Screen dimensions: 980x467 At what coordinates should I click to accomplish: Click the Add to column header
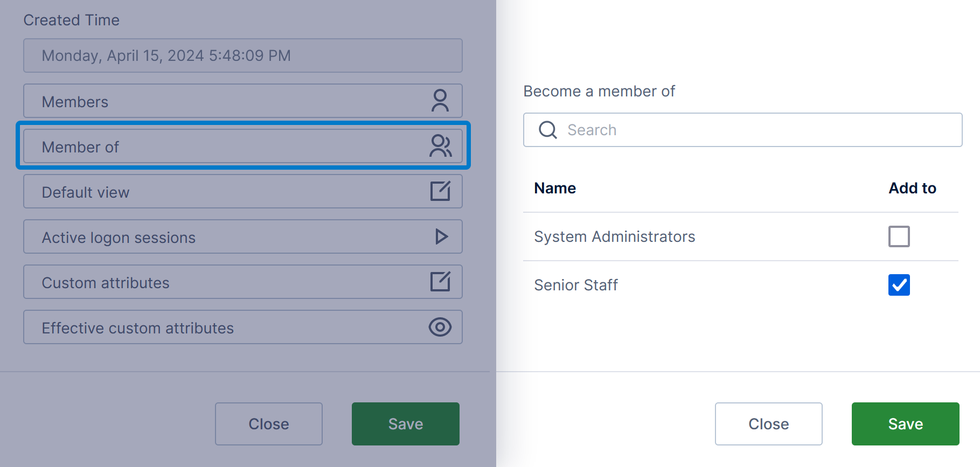coord(913,188)
